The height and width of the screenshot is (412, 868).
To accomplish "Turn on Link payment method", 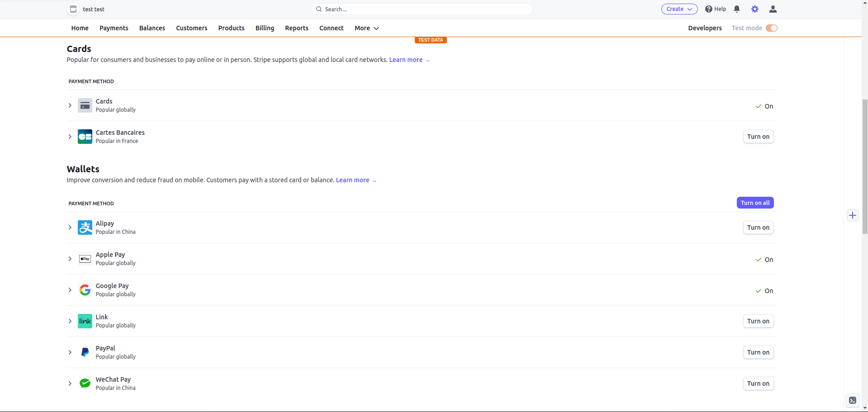I will (758, 321).
